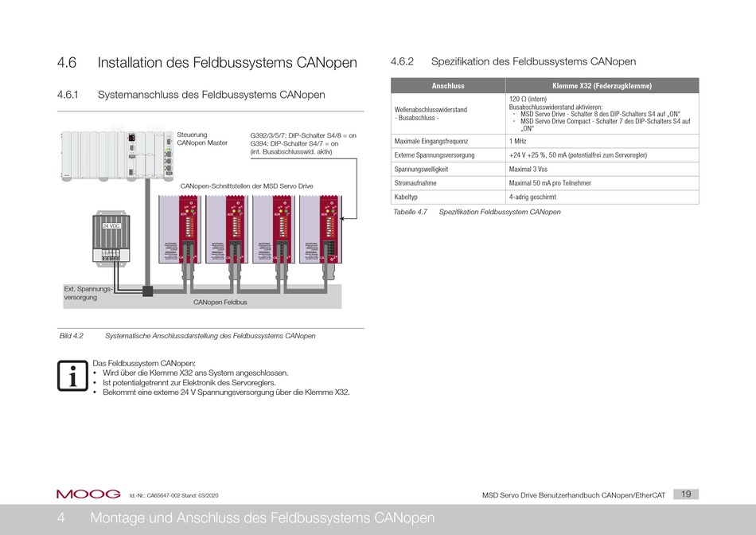
Task: Click the "MSD Servo Drive Benutzerhandbuch CANopen/EtherCAT" footer
Action: (574, 495)
